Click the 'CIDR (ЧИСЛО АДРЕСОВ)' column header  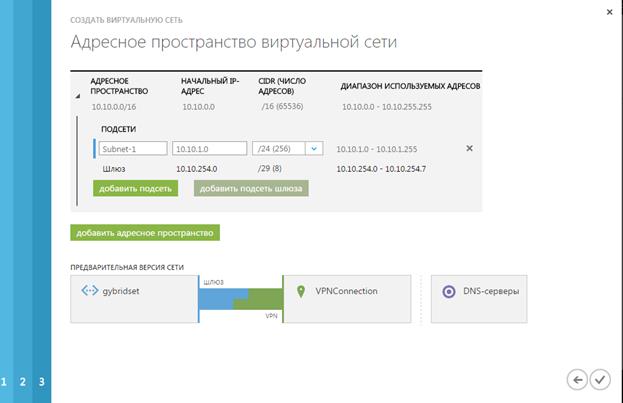(282, 86)
